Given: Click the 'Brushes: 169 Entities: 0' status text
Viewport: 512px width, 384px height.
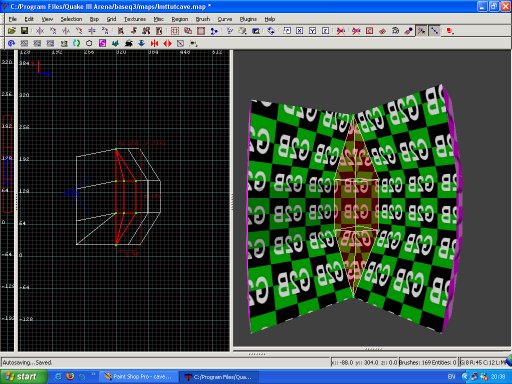Looking at the screenshot, I should click(x=428, y=362).
